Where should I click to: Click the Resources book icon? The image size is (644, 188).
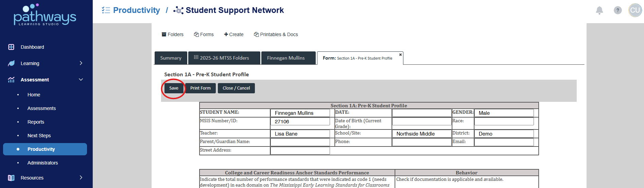click(11, 178)
